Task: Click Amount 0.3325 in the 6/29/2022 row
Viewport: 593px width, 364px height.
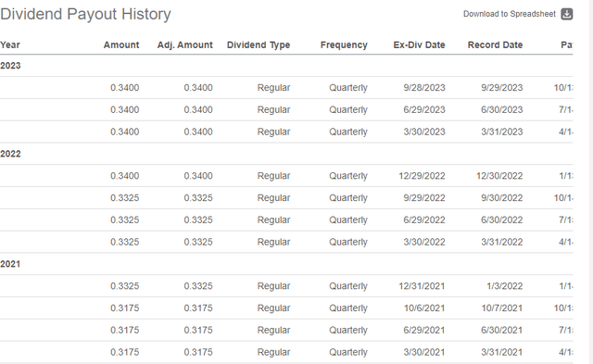Action: pyautogui.click(x=125, y=220)
